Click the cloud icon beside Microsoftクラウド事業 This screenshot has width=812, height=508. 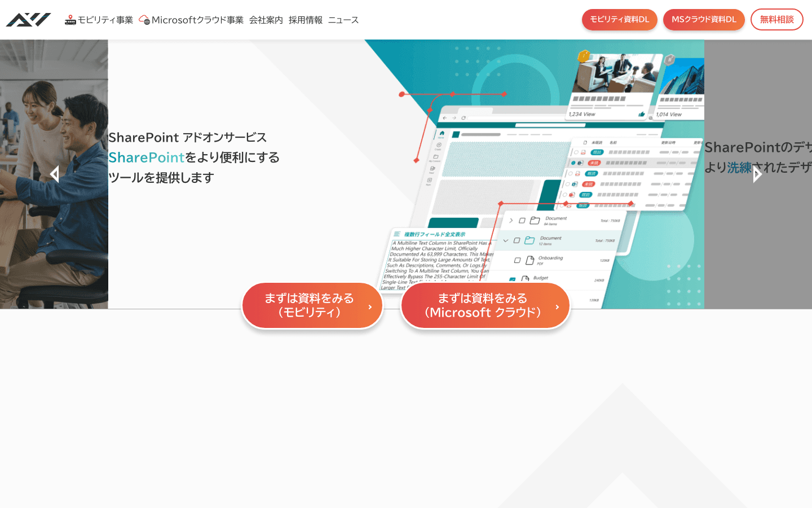(144, 20)
